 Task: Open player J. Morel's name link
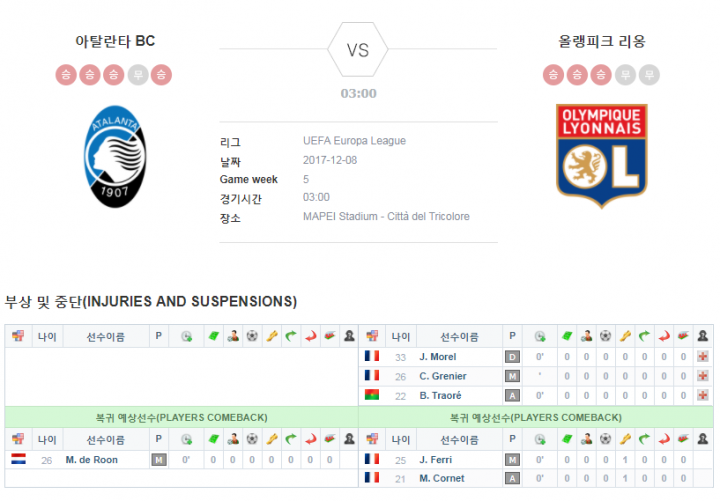point(438,357)
